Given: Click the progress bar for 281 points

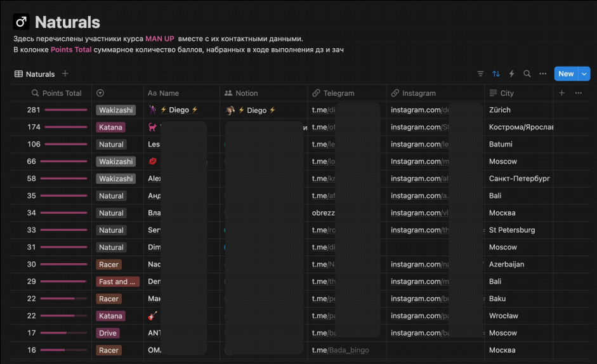Looking at the screenshot, I should tap(66, 110).
